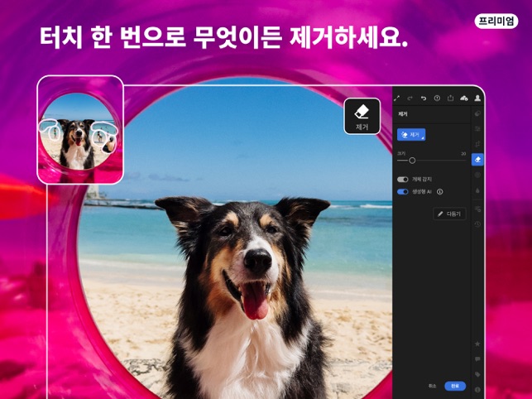Image resolution: width=532 pixels, height=399 pixels.
Task: Open the help question mark icon
Action: (x=437, y=99)
